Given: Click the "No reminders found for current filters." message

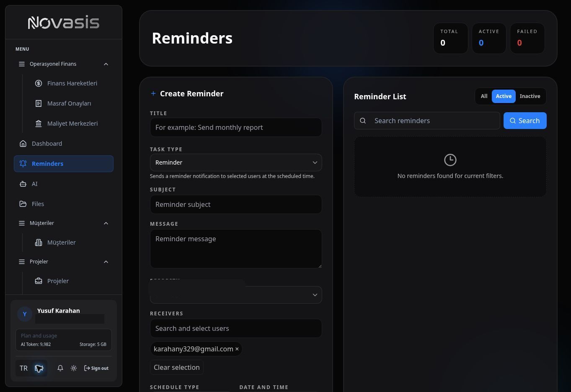Looking at the screenshot, I should 450,176.
